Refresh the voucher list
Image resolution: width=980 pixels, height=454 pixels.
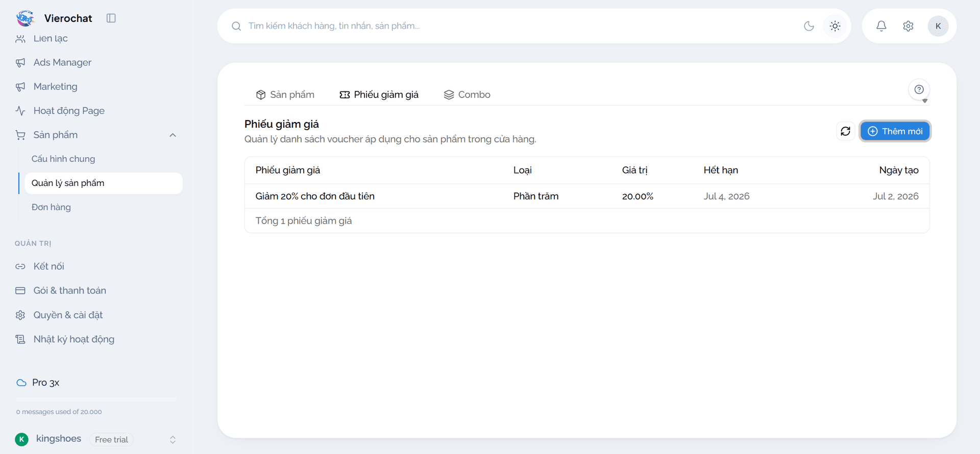pos(846,131)
